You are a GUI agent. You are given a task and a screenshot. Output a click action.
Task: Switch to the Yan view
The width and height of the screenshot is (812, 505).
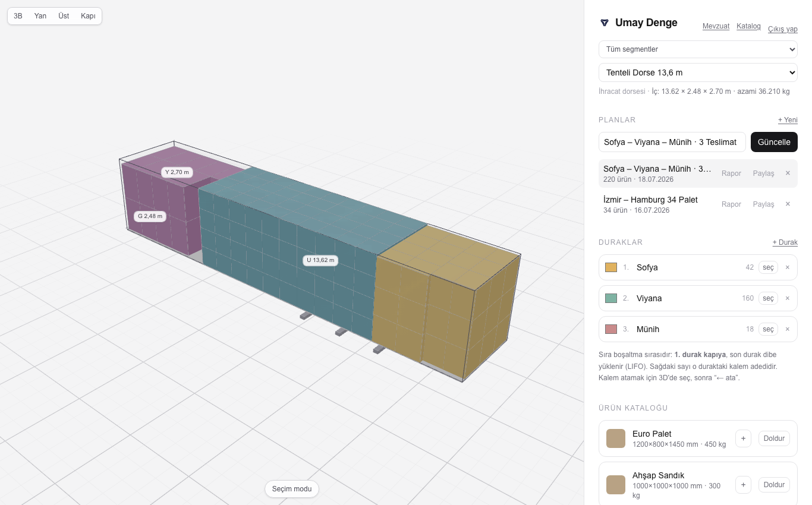(x=40, y=16)
